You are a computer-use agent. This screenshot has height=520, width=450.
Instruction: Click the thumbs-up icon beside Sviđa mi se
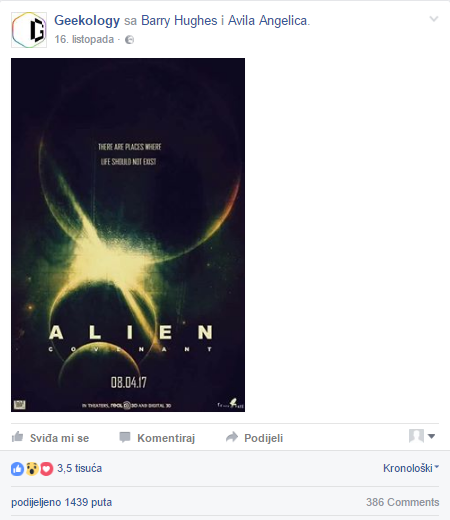17,437
